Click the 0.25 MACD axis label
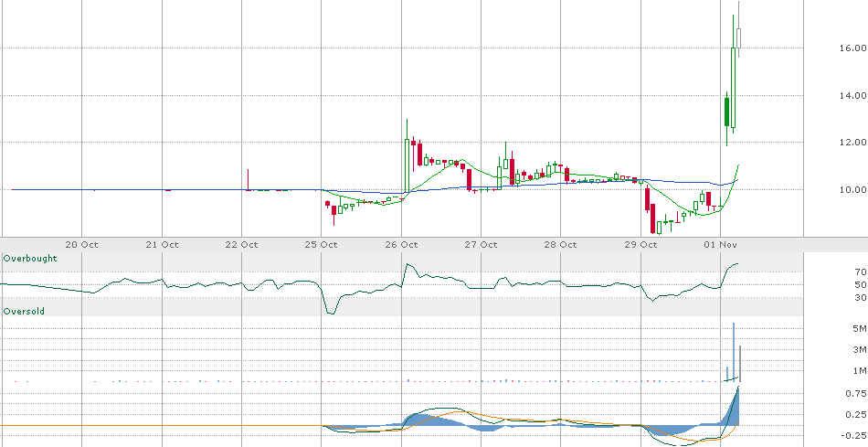Screen dimensions: 868x447 tap(856, 414)
